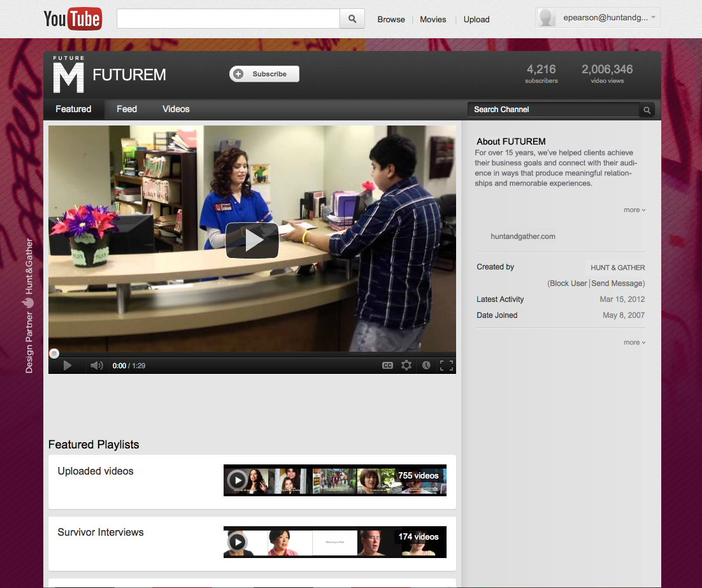Click the Send Message link
The width and height of the screenshot is (702, 588).
pyautogui.click(x=617, y=283)
